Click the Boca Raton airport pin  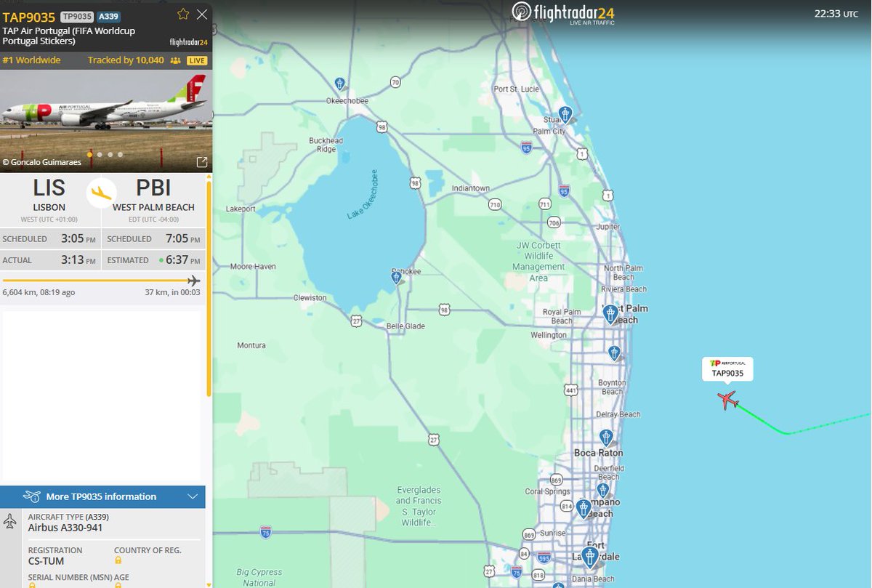coord(606,438)
